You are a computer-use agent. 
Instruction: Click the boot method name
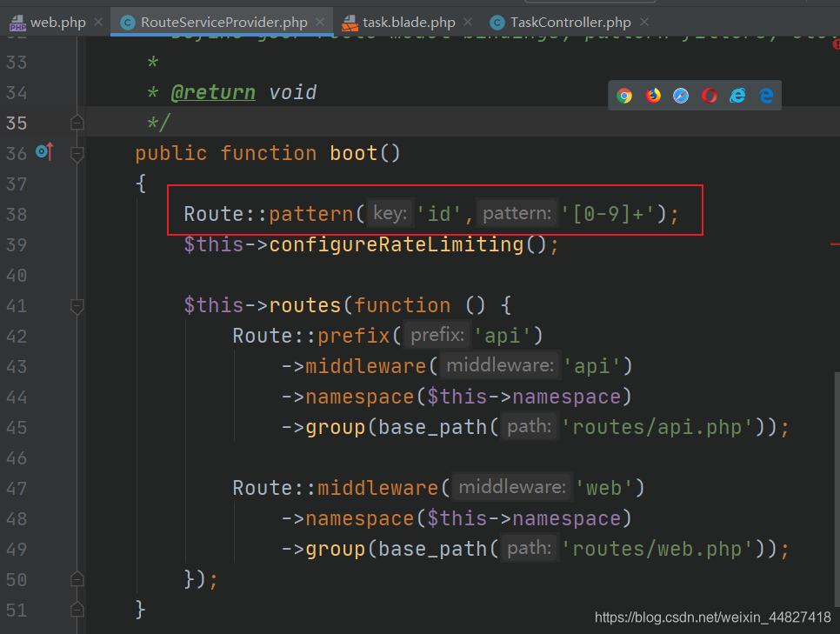(x=354, y=154)
